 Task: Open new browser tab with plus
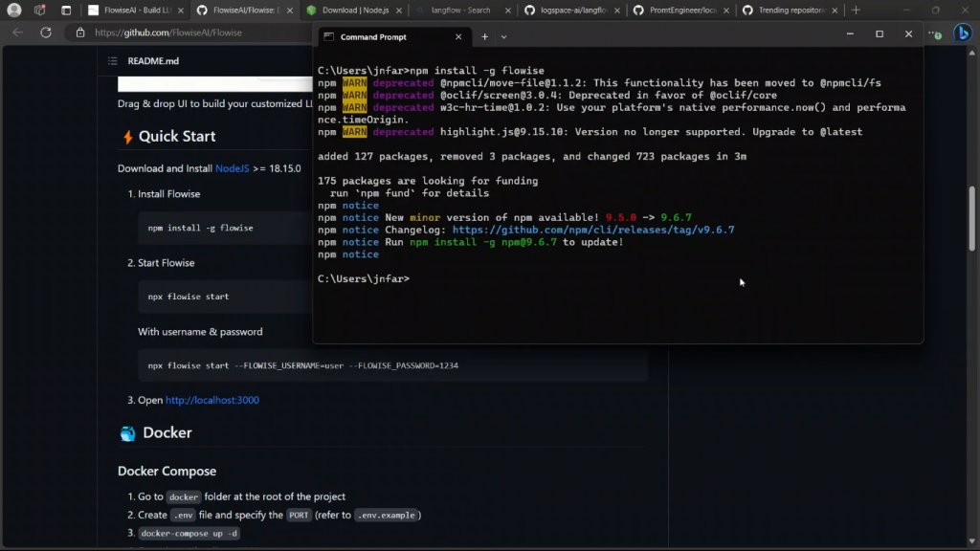(x=856, y=11)
